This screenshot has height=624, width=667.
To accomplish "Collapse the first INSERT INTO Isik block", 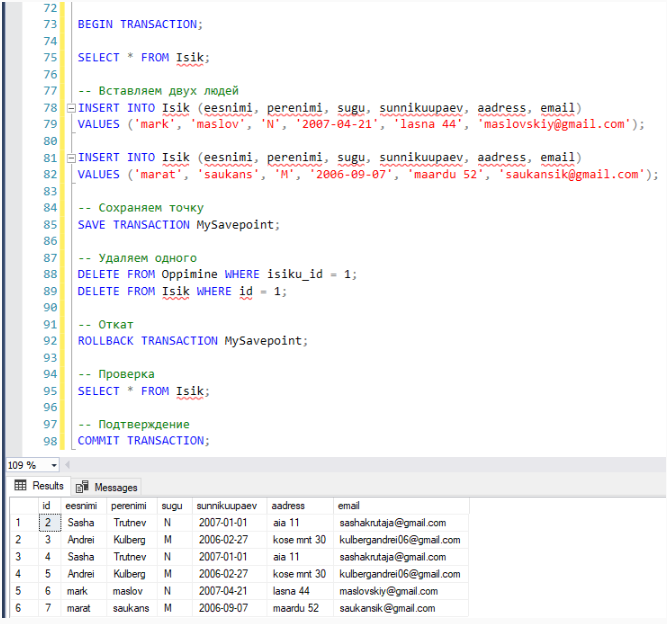I will tap(69, 108).
